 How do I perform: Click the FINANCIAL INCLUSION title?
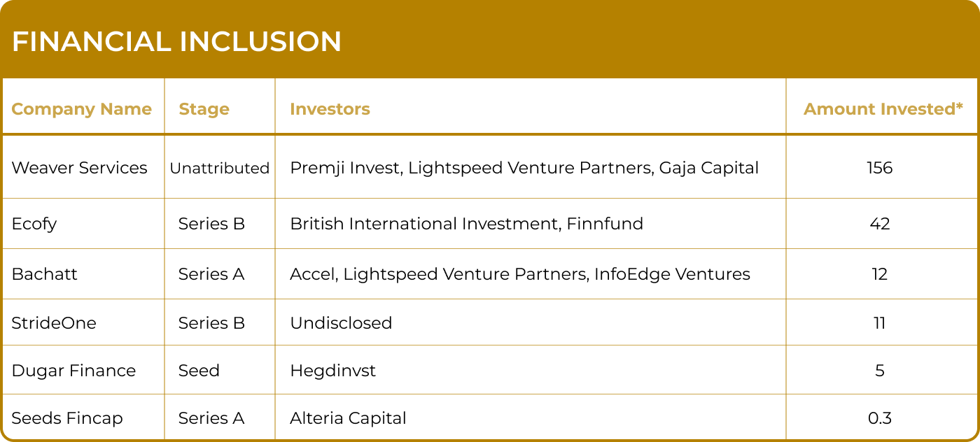coord(176,42)
